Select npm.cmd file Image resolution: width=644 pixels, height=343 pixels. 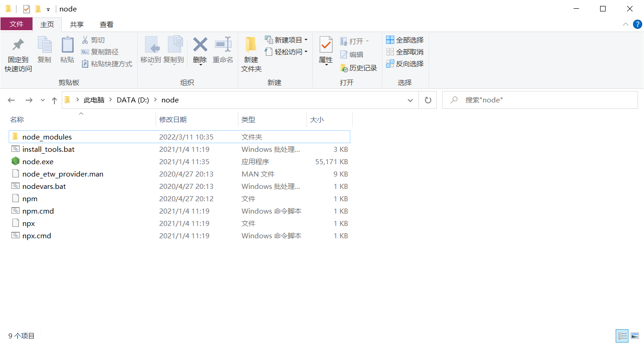179,211
